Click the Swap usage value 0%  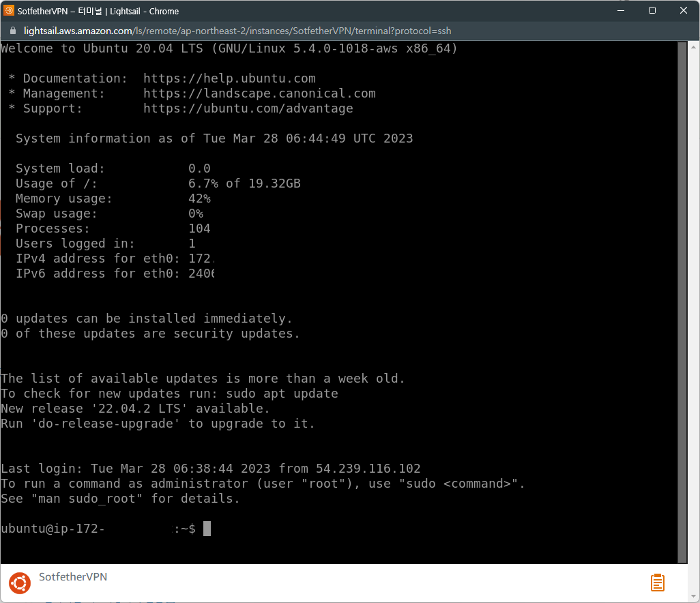[x=196, y=214]
